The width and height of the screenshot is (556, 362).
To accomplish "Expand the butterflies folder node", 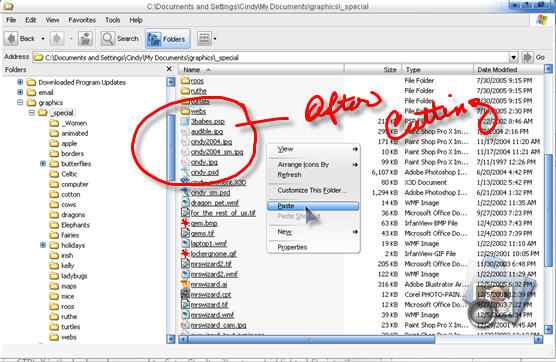I will coord(43,164).
